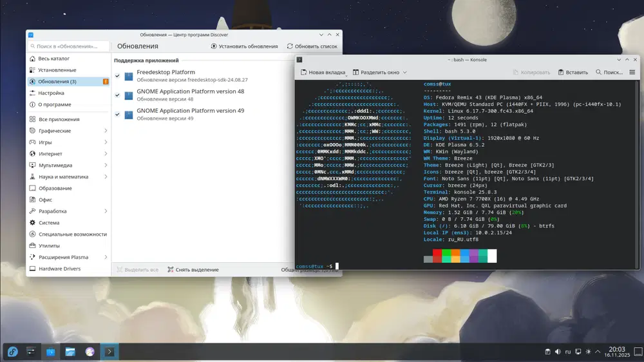Open the web browser icon in the taskbar
Image resolution: width=644 pixels, height=362 pixels.
coord(90,352)
